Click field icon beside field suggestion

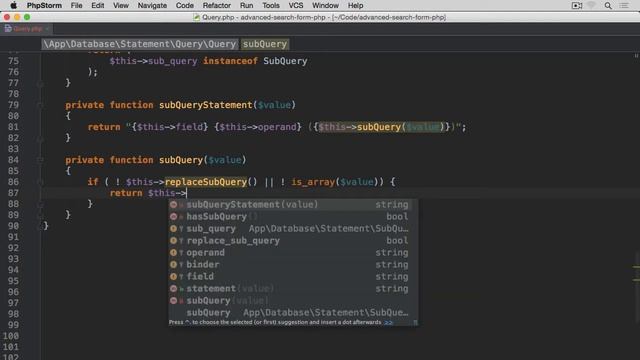(173, 277)
